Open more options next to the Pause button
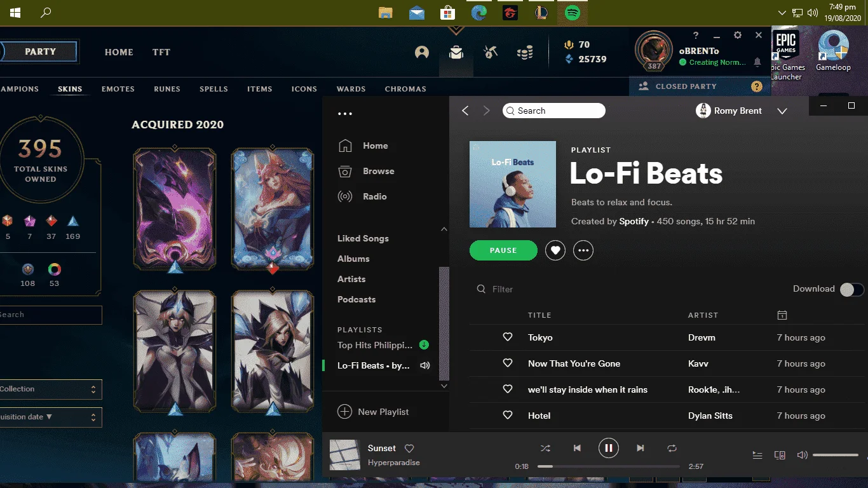This screenshot has height=488, width=868. tap(583, 250)
